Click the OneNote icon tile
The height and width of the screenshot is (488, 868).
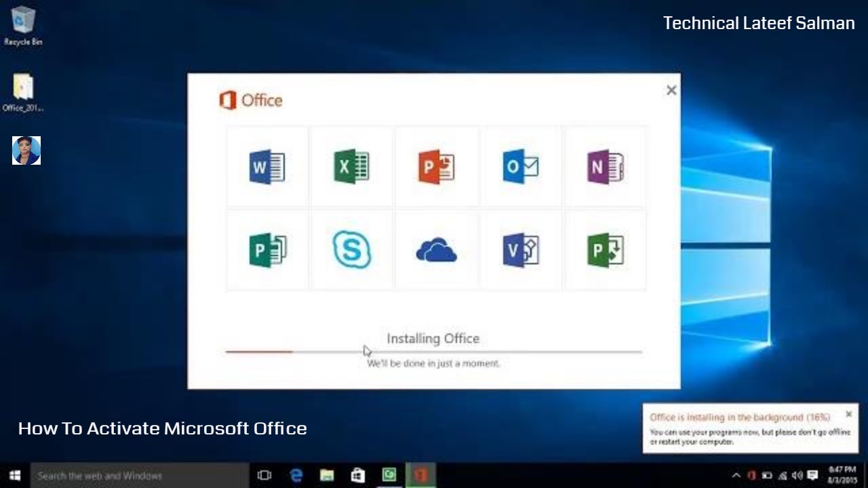[x=605, y=167]
